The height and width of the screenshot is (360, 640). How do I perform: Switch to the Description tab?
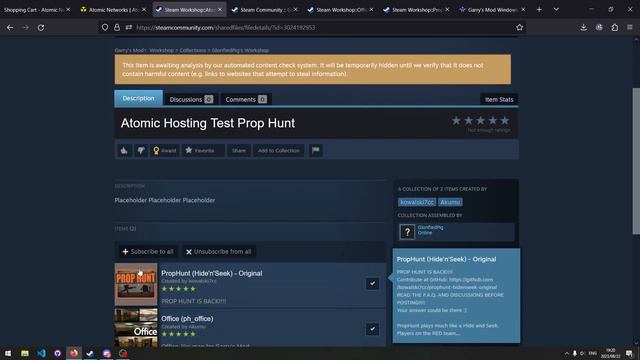pyautogui.click(x=138, y=98)
